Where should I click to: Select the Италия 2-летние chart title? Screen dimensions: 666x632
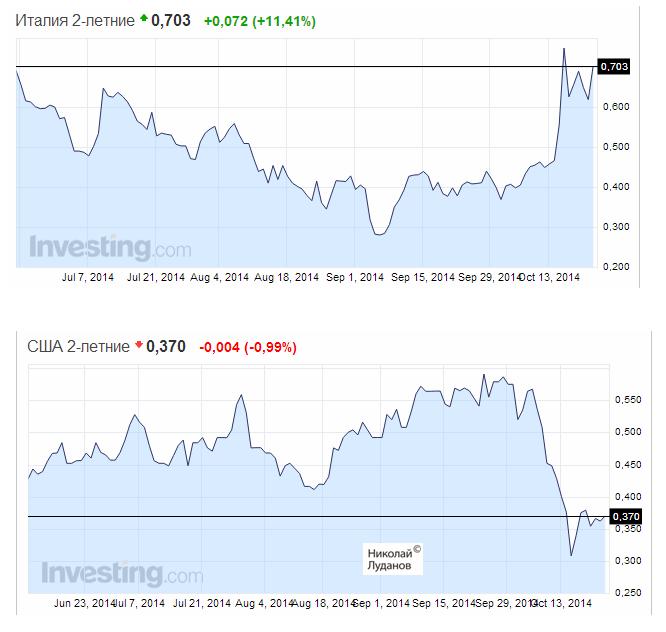click(74, 19)
